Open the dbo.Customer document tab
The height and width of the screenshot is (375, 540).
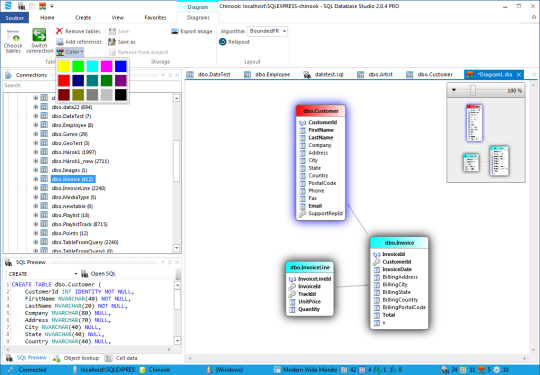click(x=429, y=74)
